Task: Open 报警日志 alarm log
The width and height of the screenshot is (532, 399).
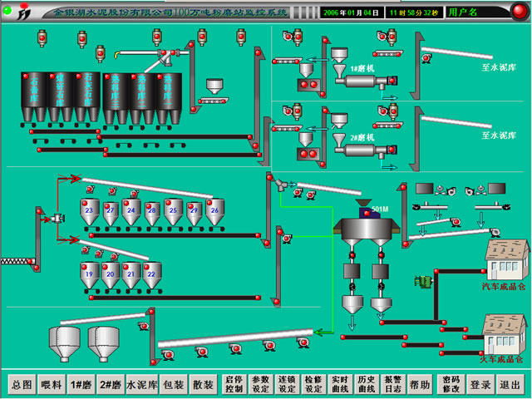Action: tap(392, 384)
